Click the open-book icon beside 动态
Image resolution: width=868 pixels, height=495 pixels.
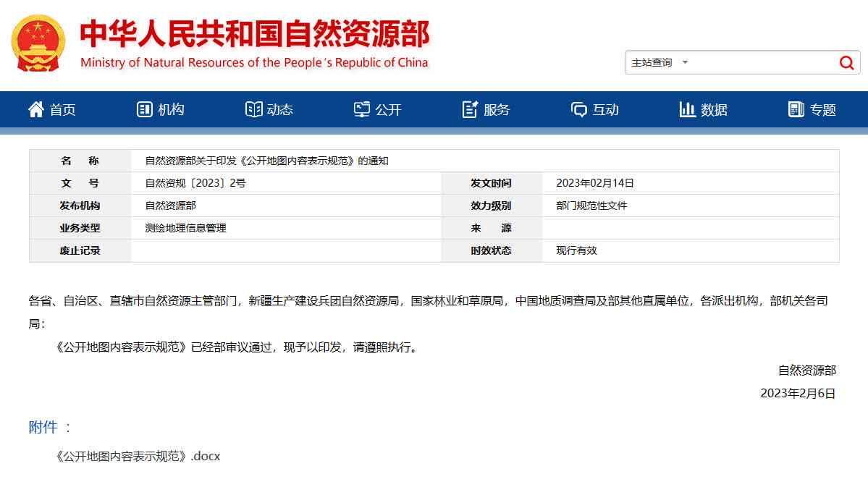(253, 109)
